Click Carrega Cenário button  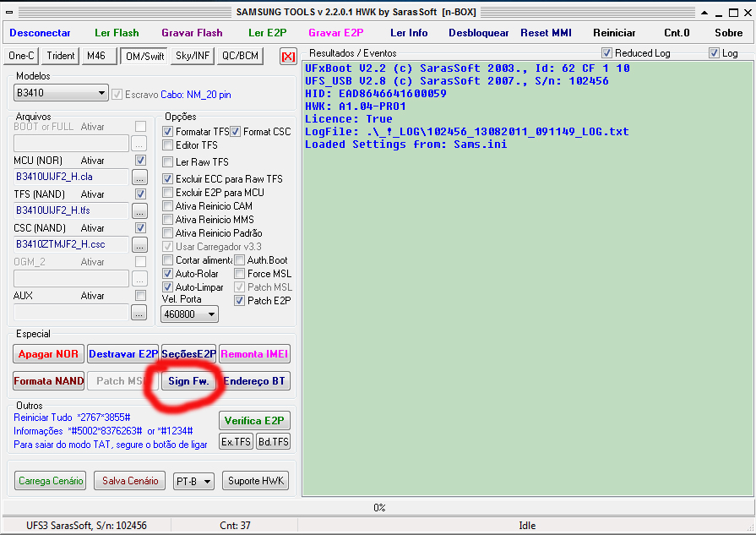click(x=50, y=481)
